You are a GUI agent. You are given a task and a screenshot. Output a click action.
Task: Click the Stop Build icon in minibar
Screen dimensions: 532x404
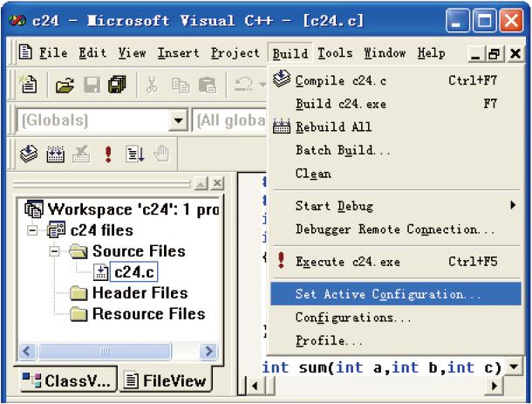(x=81, y=154)
